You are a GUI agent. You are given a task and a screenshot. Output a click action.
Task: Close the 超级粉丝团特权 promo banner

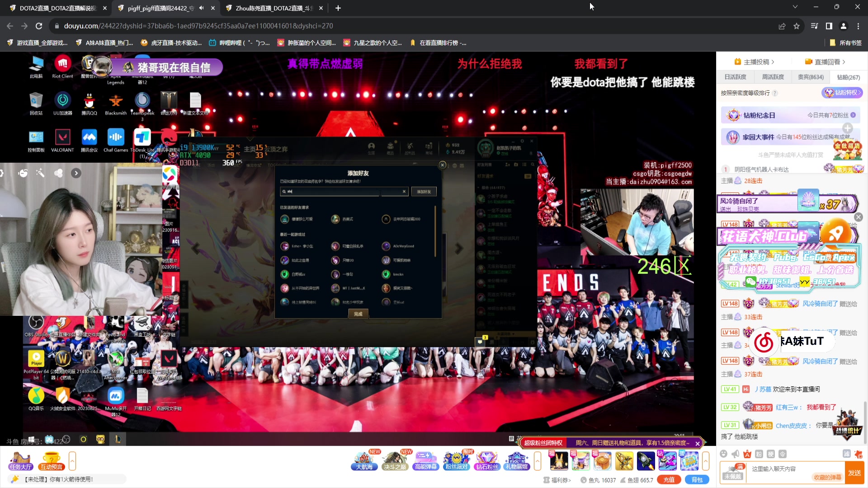pyautogui.click(x=698, y=443)
